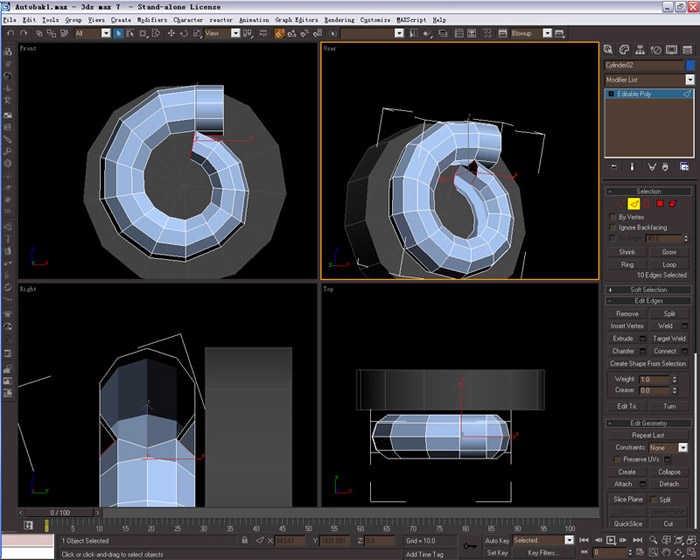Open the Graph Editors menu
The width and height of the screenshot is (700, 560).
(x=296, y=20)
